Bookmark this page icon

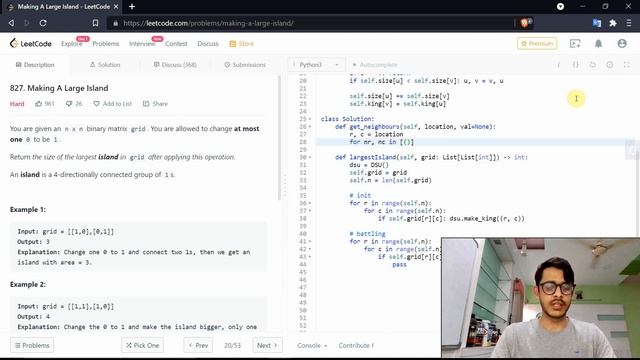[95, 23]
